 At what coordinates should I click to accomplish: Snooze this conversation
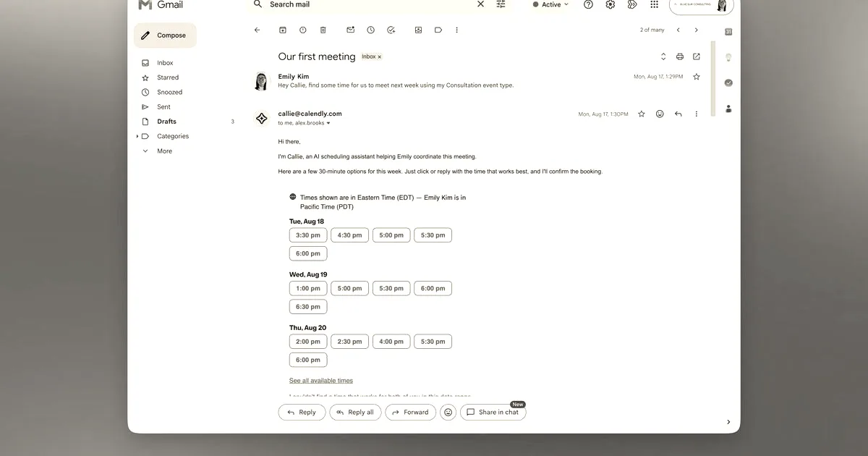[370, 30]
